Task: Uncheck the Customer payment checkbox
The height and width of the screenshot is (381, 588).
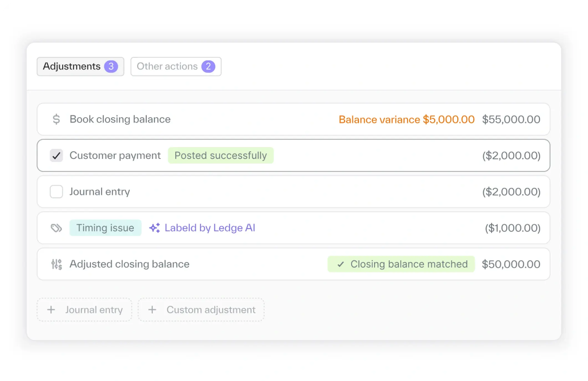Action: tap(56, 156)
